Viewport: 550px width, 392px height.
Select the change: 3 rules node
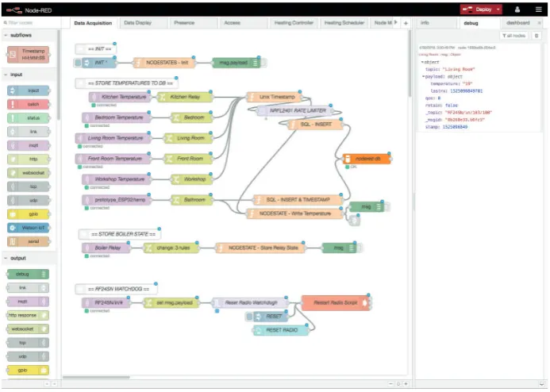click(171, 248)
